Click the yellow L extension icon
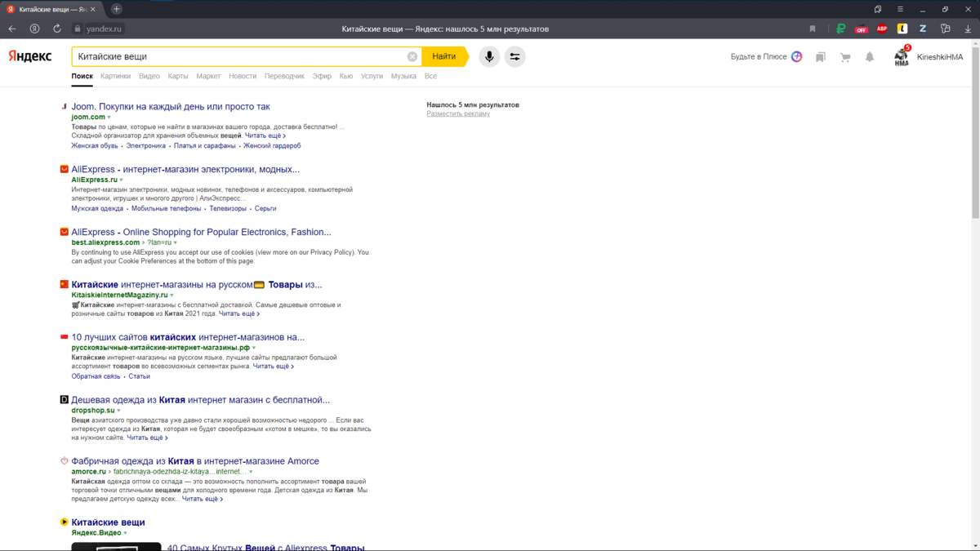Screen dimensions: 980x551 click(902, 29)
